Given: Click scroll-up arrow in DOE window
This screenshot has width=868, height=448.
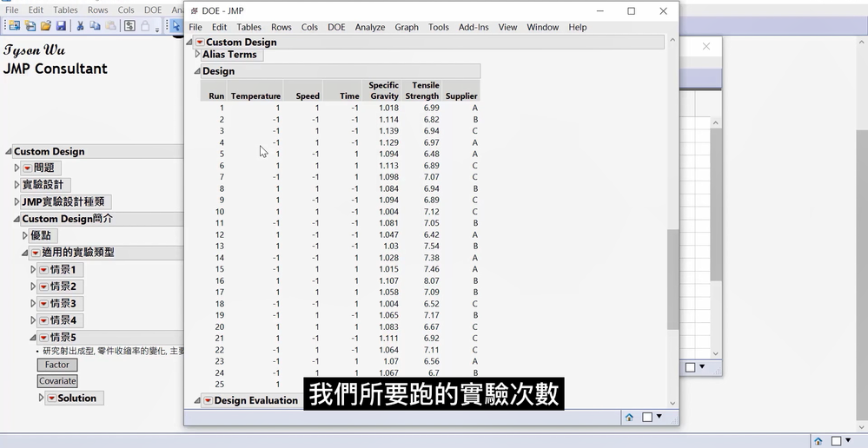Looking at the screenshot, I should [673, 41].
